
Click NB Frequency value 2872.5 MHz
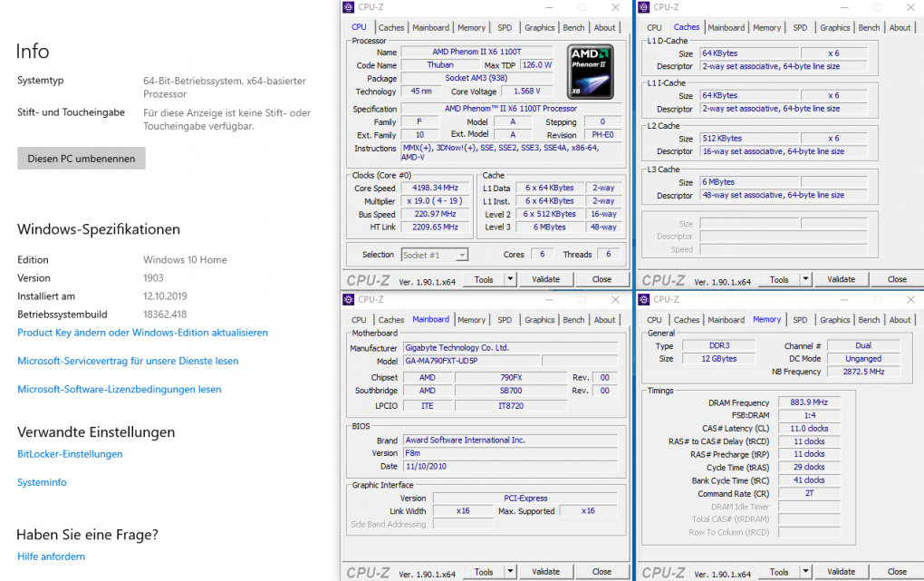[x=863, y=372]
